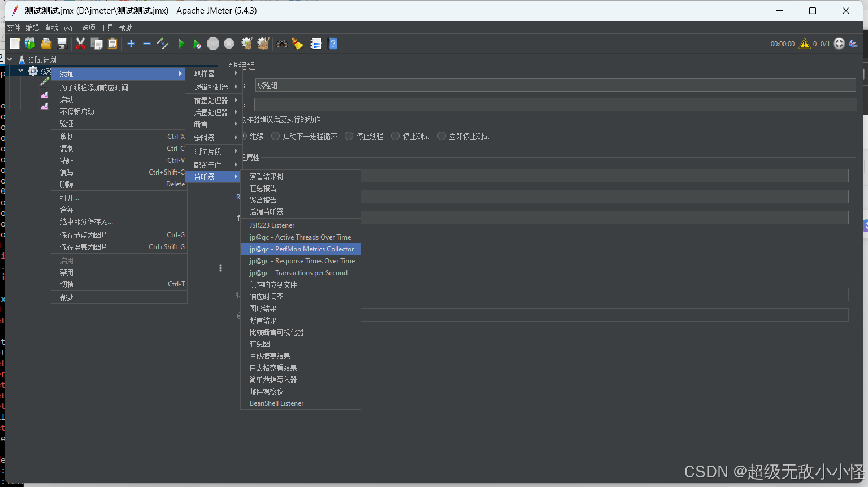Open the 工具 menu
Image resolution: width=868 pixels, height=487 pixels.
point(107,28)
